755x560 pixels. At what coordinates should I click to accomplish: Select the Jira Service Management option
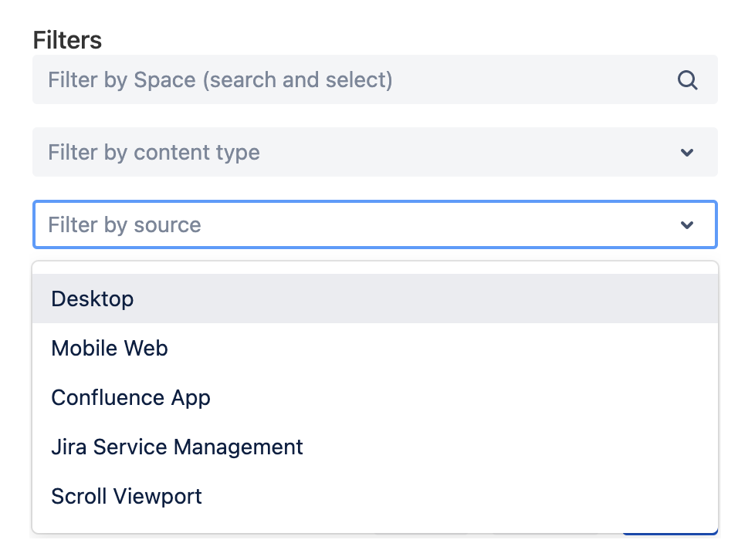(x=177, y=447)
